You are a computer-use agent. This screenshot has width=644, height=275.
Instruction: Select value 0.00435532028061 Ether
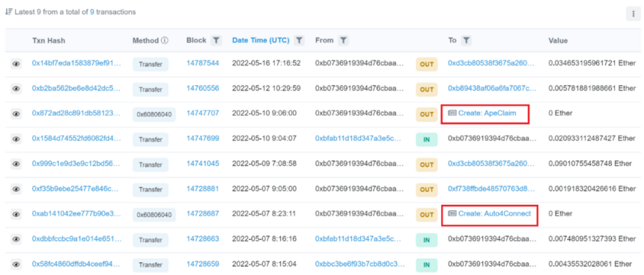pos(590,264)
